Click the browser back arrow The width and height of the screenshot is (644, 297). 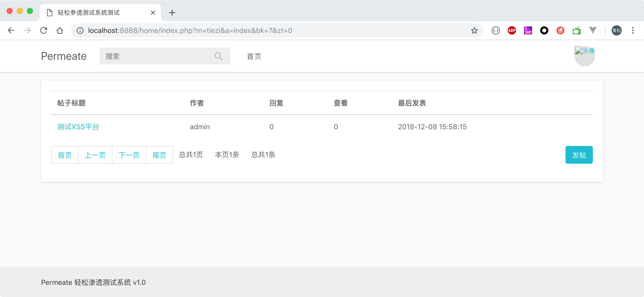click(x=11, y=30)
